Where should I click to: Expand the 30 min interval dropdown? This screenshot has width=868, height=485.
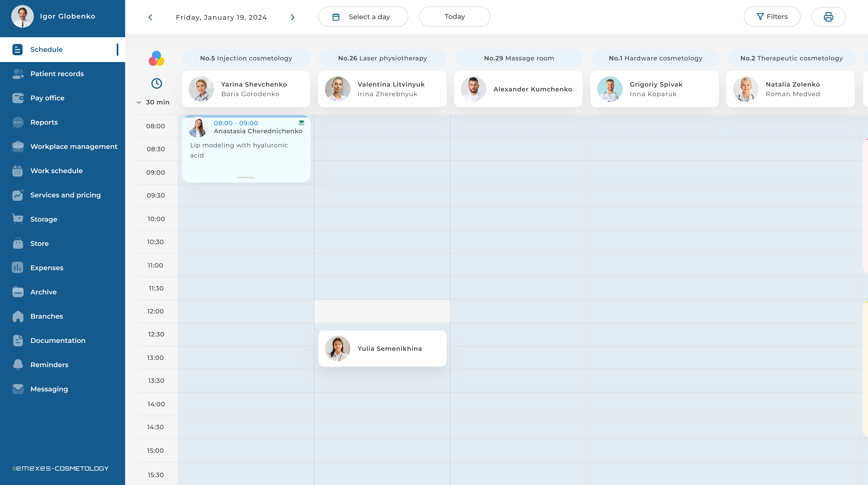tap(153, 102)
